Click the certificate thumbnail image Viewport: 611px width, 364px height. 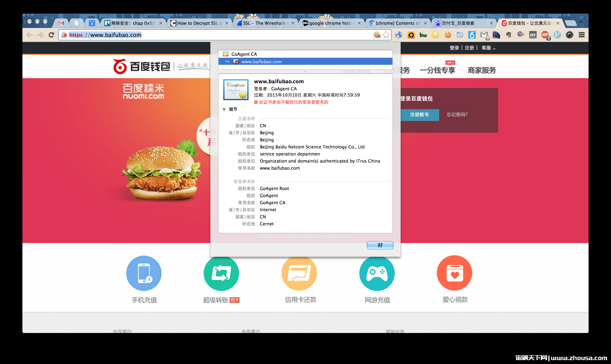point(236,90)
